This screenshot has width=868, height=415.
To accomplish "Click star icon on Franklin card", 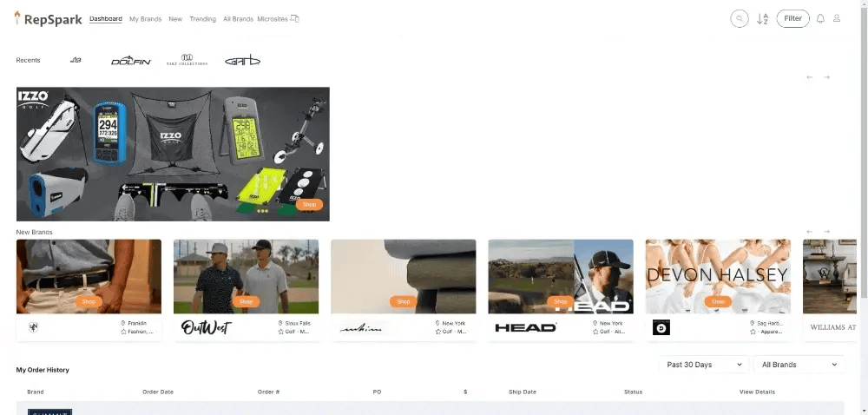I will tap(123, 332).
